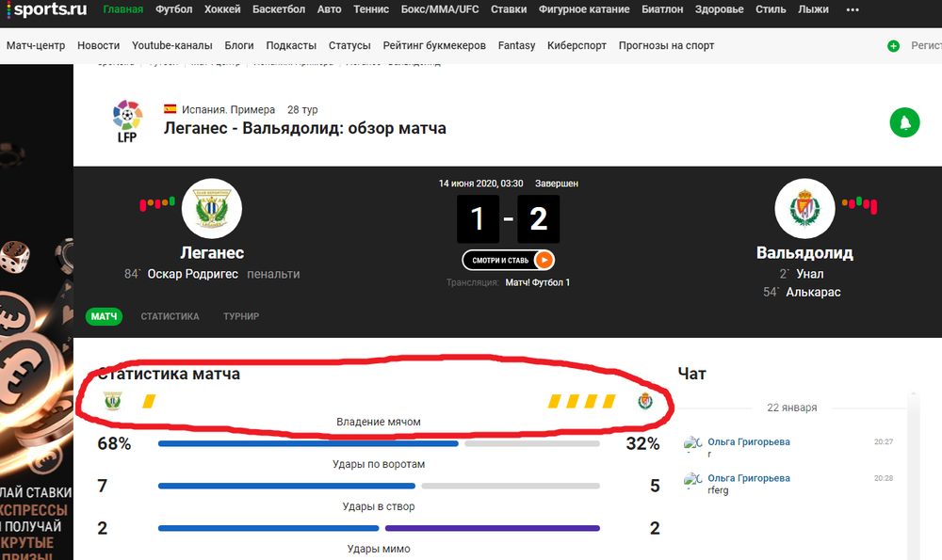Screen dimensions: 942x560
Task: Click the Регистрация link
Action: click(926, 45)
